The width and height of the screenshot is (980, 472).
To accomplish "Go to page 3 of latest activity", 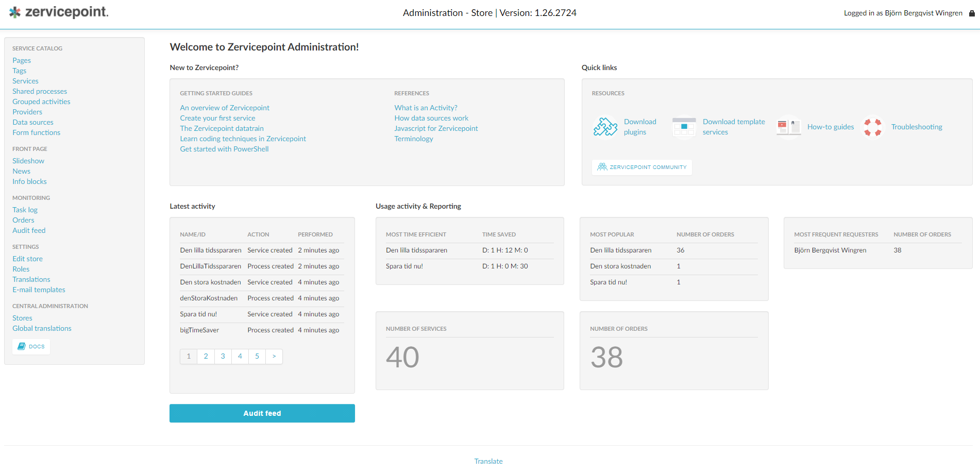I will coord(223,356).
